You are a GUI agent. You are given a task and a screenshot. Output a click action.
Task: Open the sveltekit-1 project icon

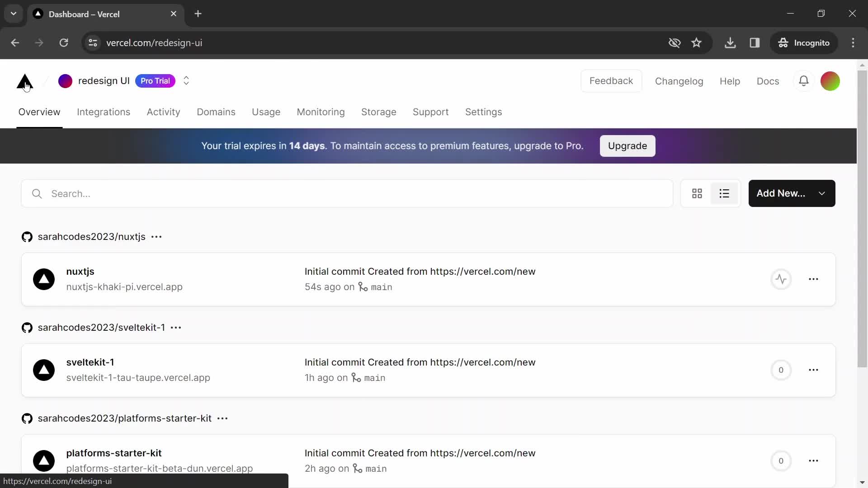point(44,370)
